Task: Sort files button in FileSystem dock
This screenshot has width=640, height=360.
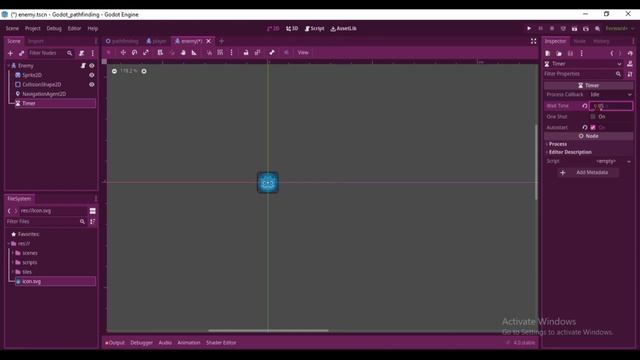Action: (93, 222)
